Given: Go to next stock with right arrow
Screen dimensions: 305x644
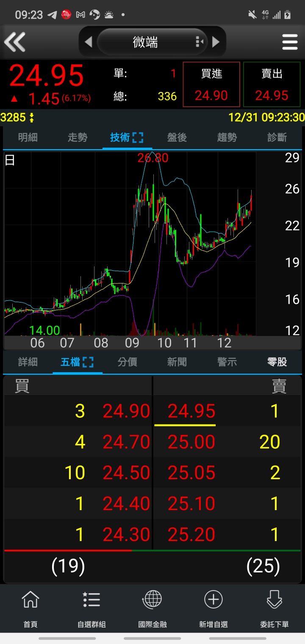Looking at the screenshot, I should coord(216,42).
